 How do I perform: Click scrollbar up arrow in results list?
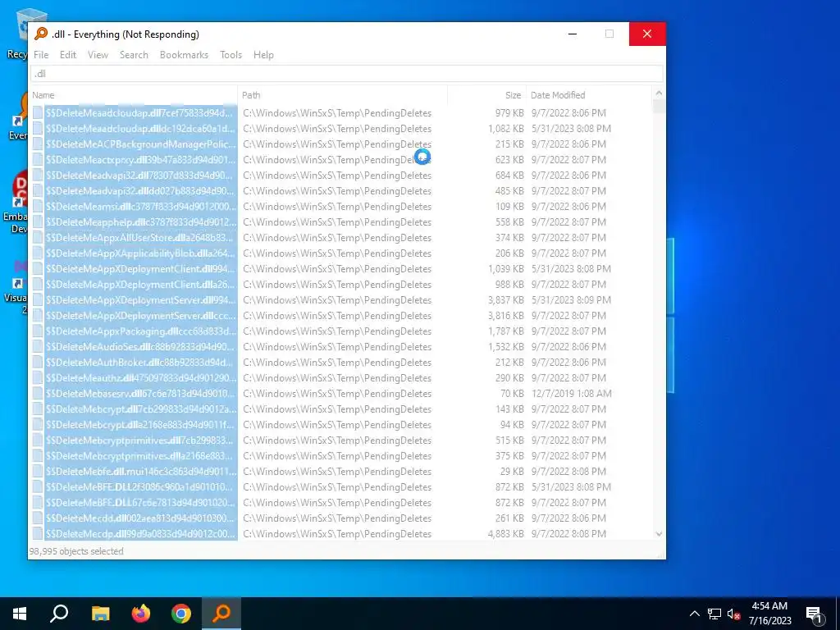coord(659,94)
